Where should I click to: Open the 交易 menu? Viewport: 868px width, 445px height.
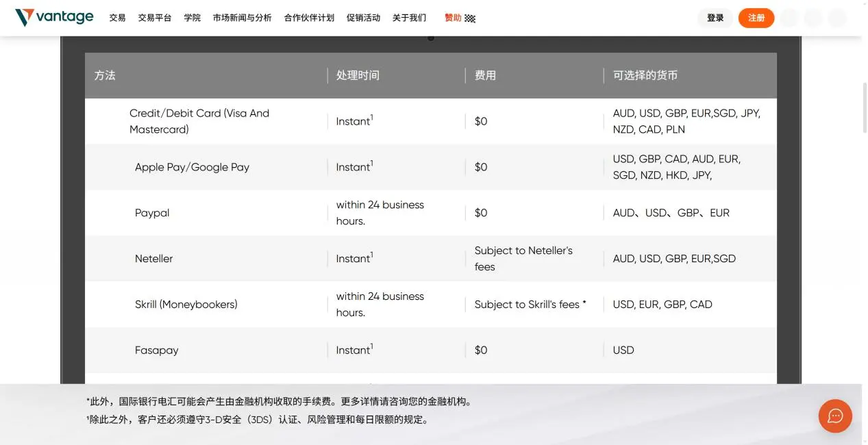pos(117,18)
